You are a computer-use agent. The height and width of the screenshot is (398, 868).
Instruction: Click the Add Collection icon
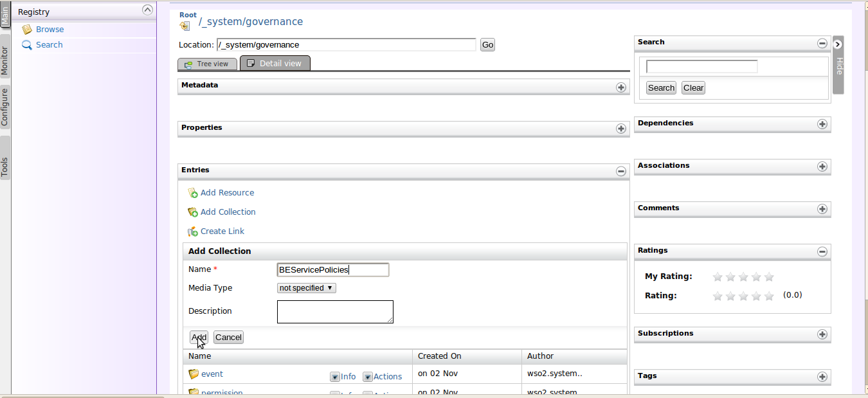[x=192, y=212]
